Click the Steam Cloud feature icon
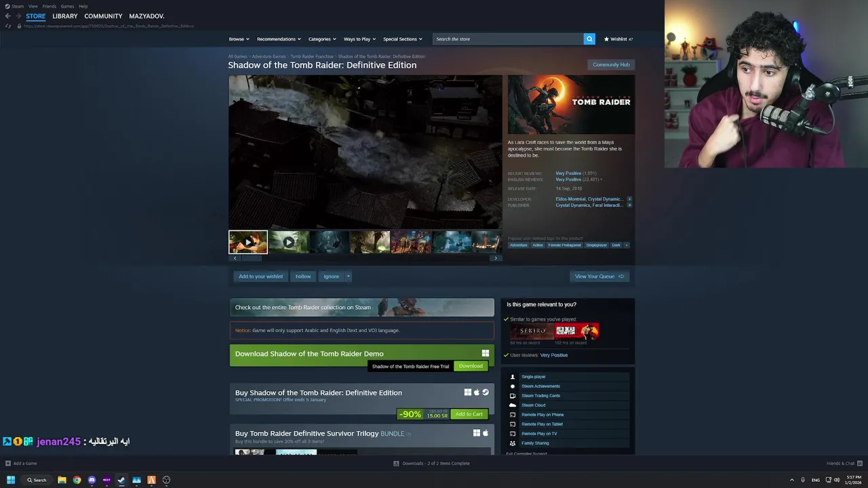 tap(513, 405)
